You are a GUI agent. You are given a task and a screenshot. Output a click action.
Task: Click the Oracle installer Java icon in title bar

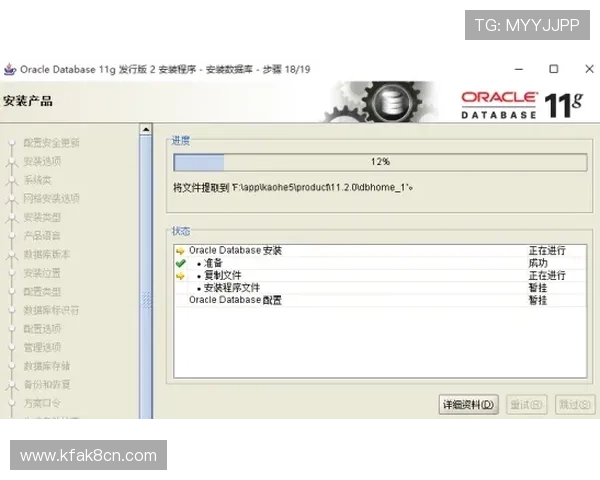click(x=10, y=69)
